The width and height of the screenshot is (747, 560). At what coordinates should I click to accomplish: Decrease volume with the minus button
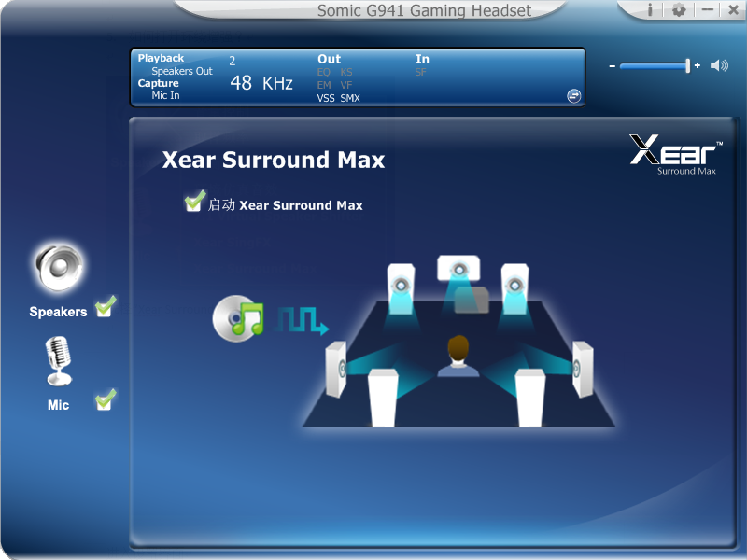pos(613,66)
